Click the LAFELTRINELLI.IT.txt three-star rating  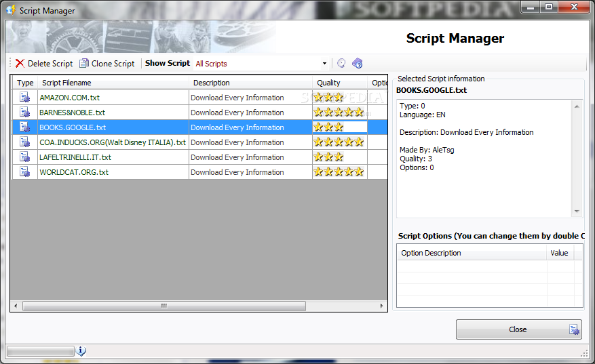click(x=328, y=157)
